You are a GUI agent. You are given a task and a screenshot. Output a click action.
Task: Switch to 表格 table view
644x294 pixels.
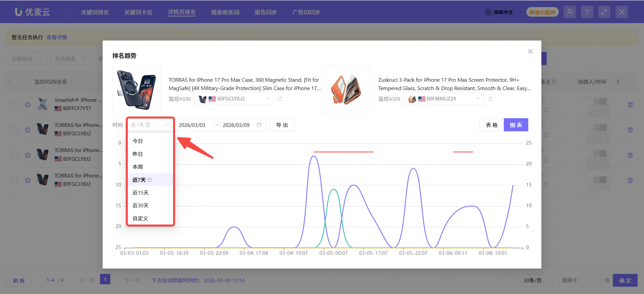coord(491,125)
